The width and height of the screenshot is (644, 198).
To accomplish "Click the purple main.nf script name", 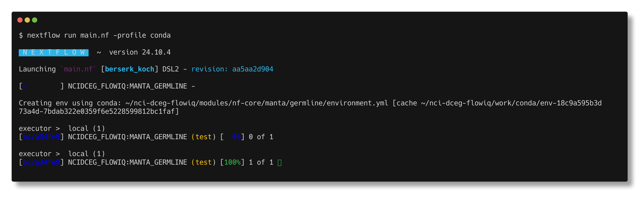I will (78, 69).
